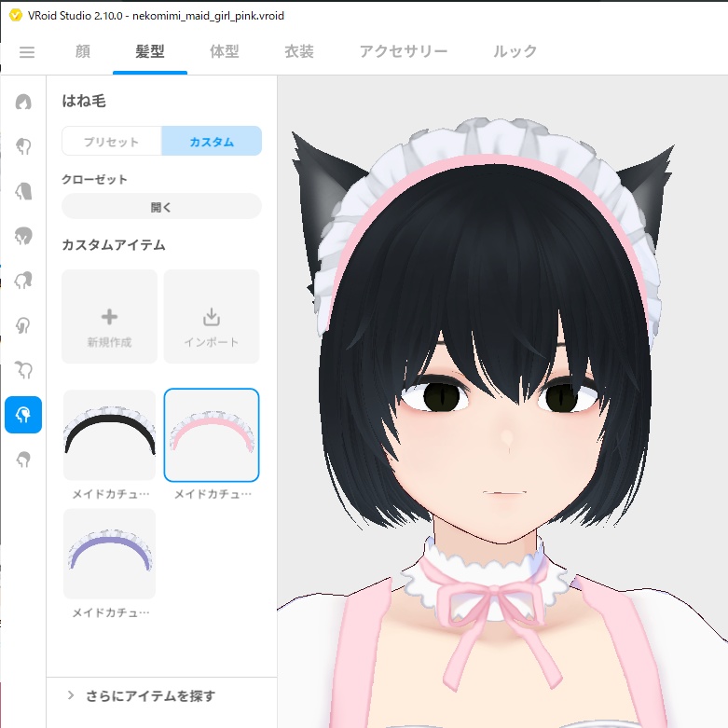
Task: Click the クローゼット label
Action: tap(94, 179)
